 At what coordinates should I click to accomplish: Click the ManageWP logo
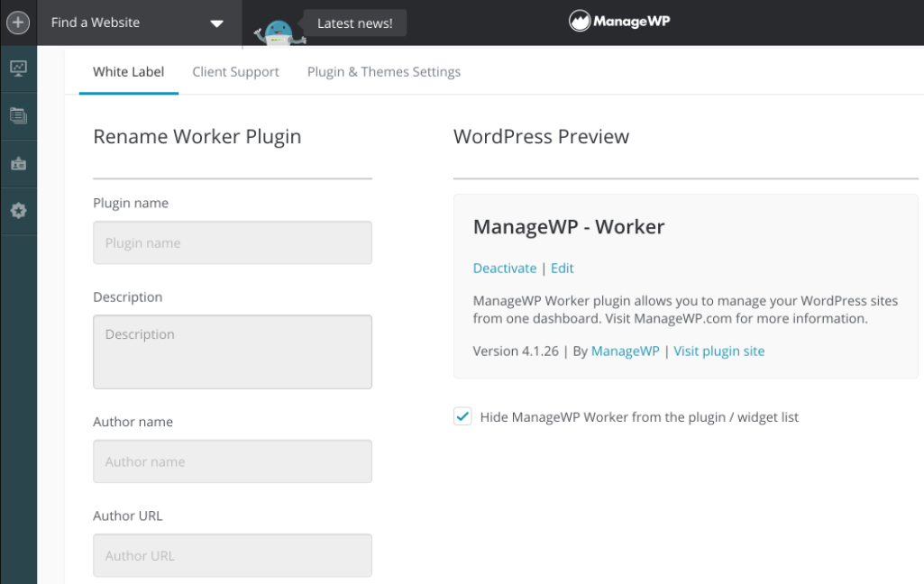[x=619, y=22]
